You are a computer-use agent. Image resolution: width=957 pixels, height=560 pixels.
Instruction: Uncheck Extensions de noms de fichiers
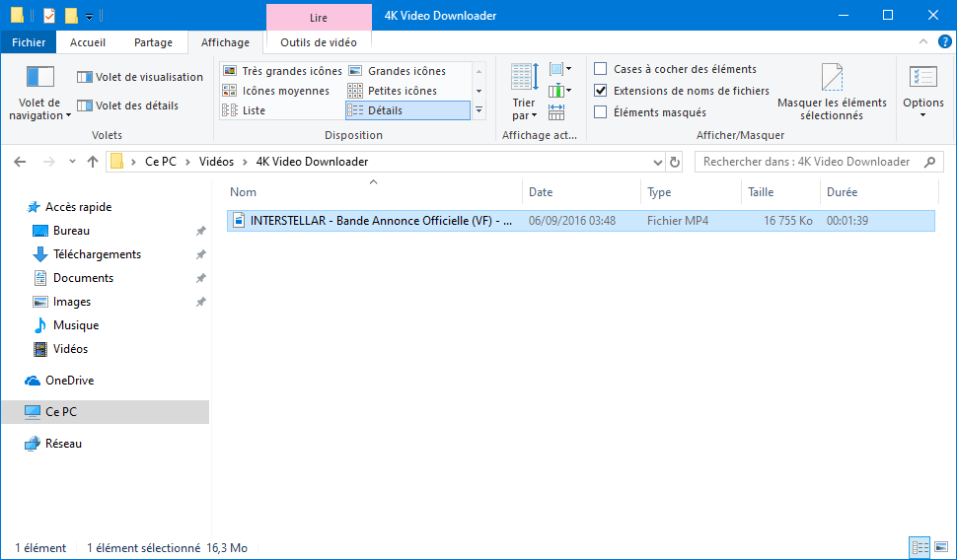pos(601,91)
